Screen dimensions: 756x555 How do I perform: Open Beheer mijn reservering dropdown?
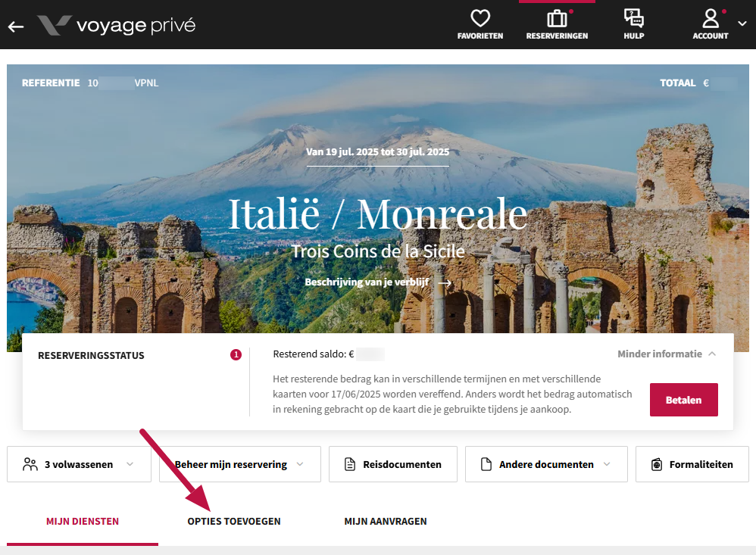pos(239,464)
